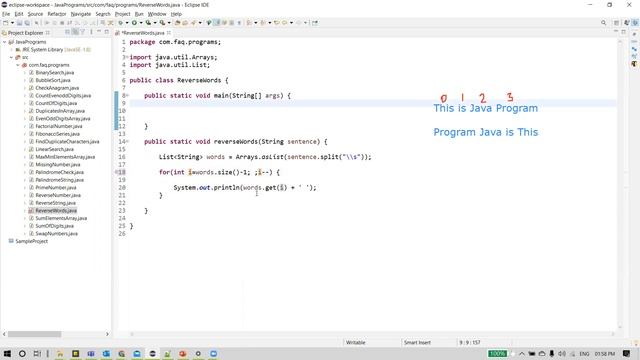Click the Project Explorer horizontal scrollbar thumb
Image resolution: width=640 pixels, height=360 pixels.
(34, 334)
